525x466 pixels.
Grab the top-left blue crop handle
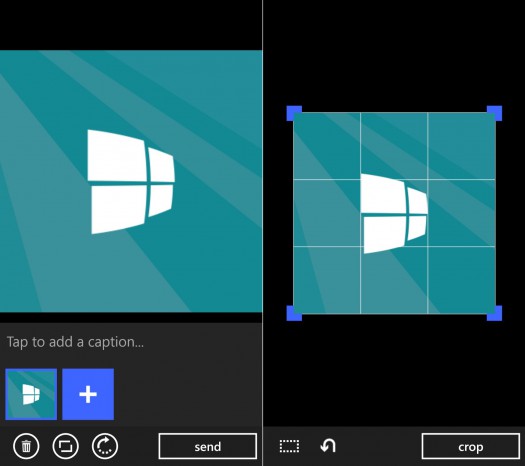(x=294, y=113)
